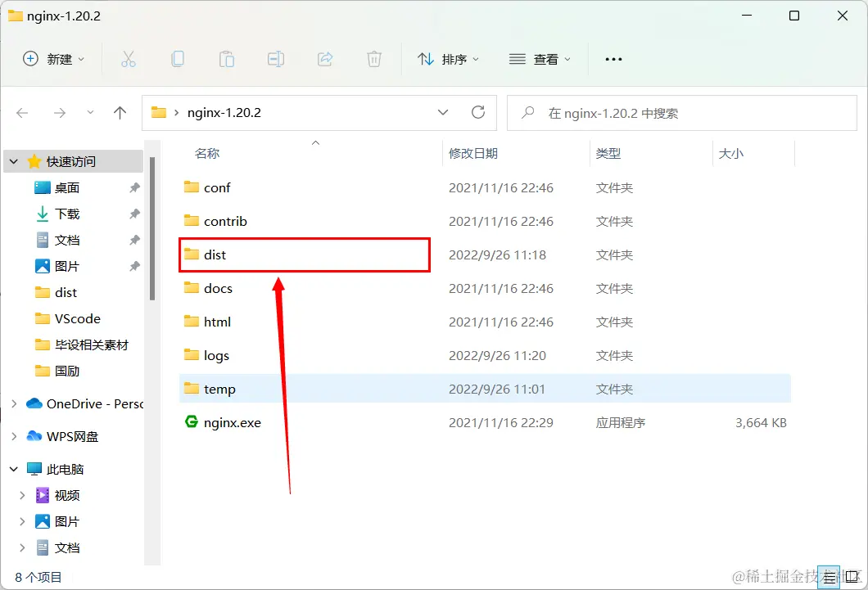Select the docs folder
Viewport: 868px width, 590px height.
tap(485, 289)
